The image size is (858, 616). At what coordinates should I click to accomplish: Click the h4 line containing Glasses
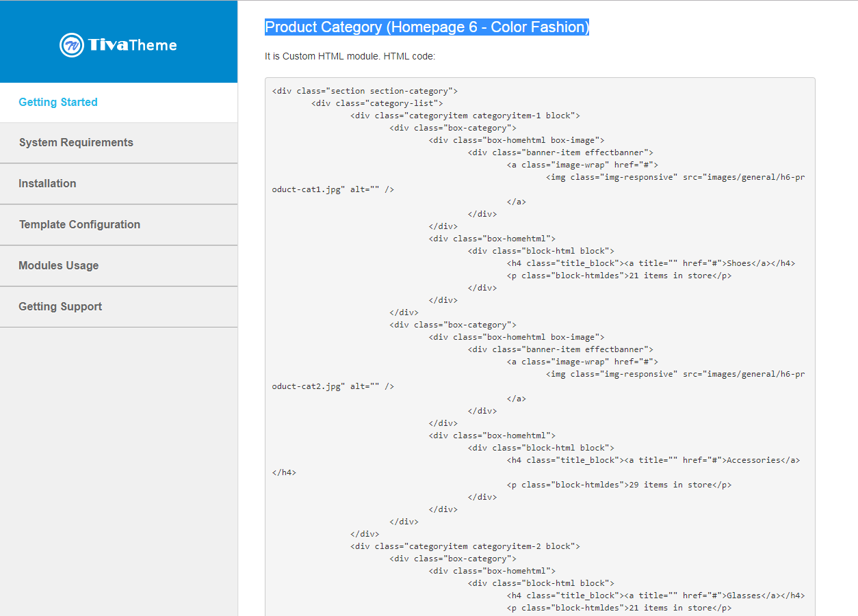pos(656,595)
